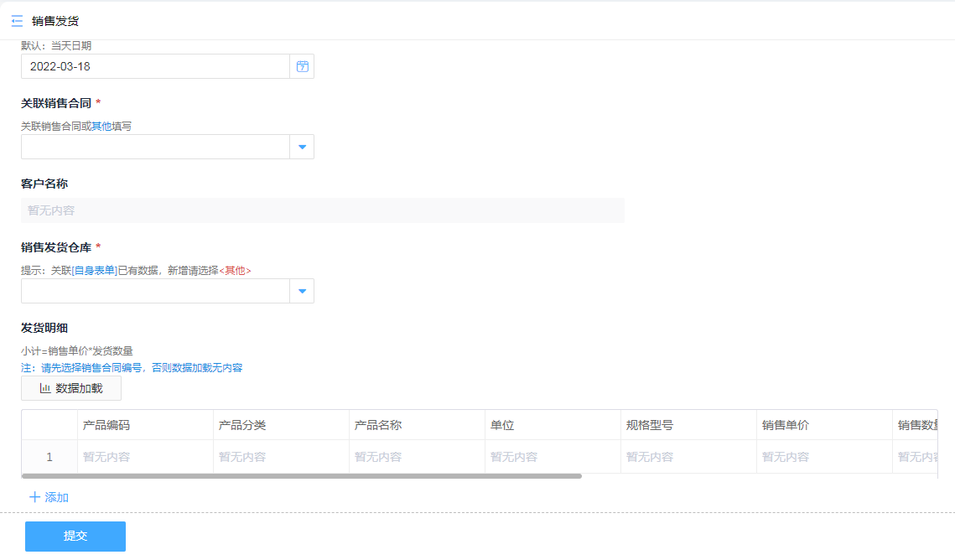Collapse the sidebar menu icon
The width and height of the screenshot is (955, 560).
[x=17, y=21]
